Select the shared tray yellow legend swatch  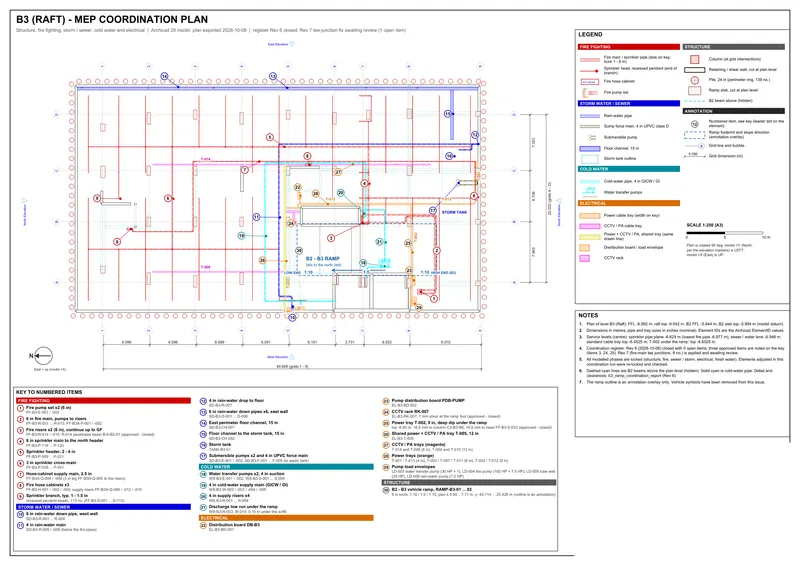pos(589,236)
